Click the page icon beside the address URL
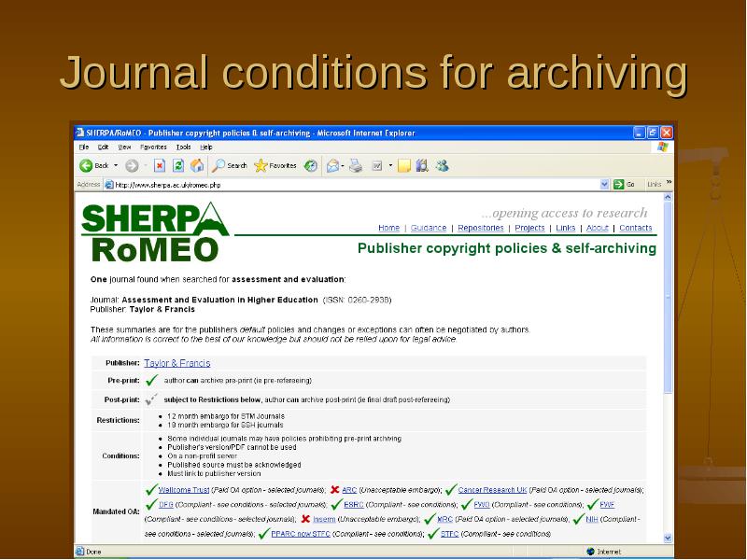 109,185
